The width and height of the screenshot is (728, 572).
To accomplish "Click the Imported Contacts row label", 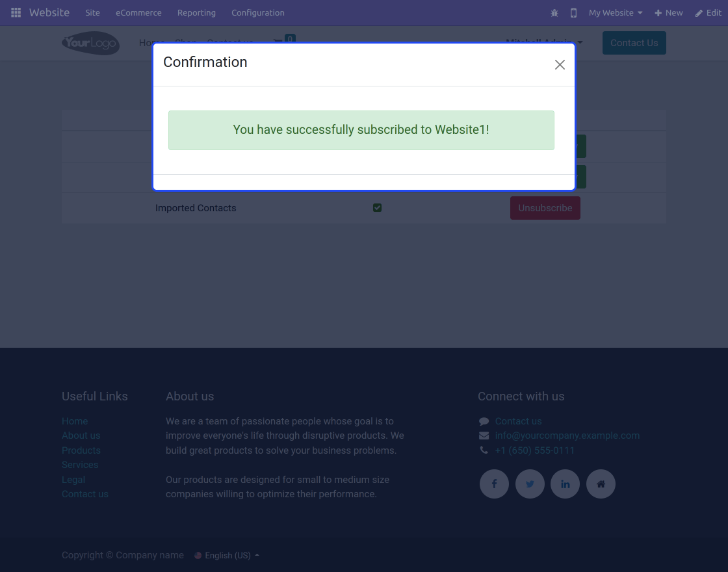I will click(x=196, y=208).
